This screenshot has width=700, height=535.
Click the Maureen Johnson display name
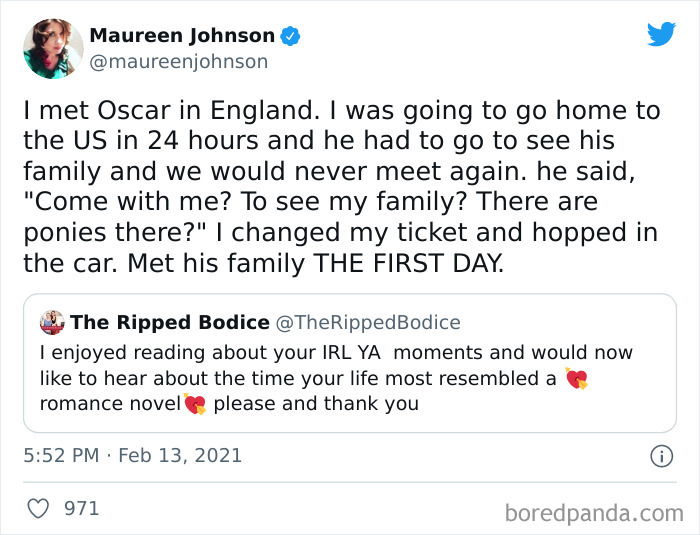point(182,36)
